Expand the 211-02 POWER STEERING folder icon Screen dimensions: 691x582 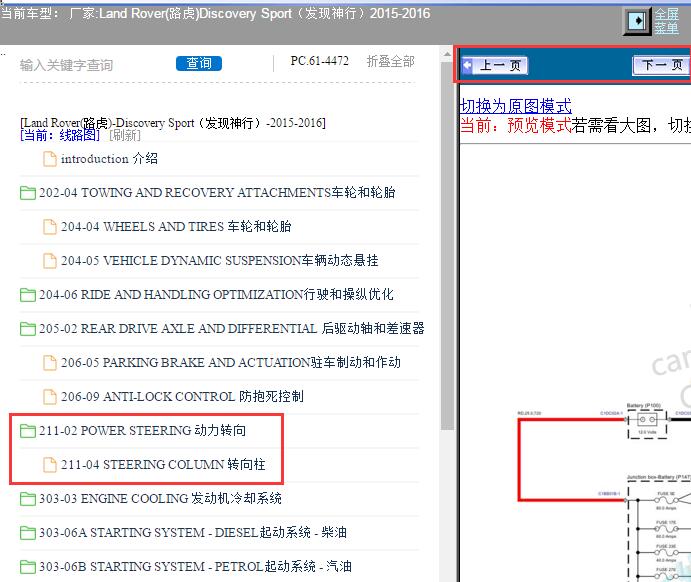click(x=28, y=430)
